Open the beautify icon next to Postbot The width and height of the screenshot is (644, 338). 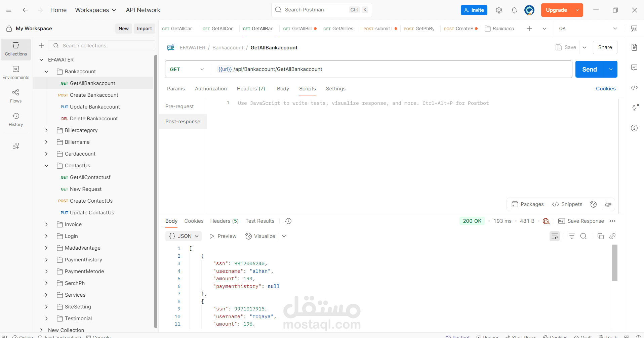point(608,204)
